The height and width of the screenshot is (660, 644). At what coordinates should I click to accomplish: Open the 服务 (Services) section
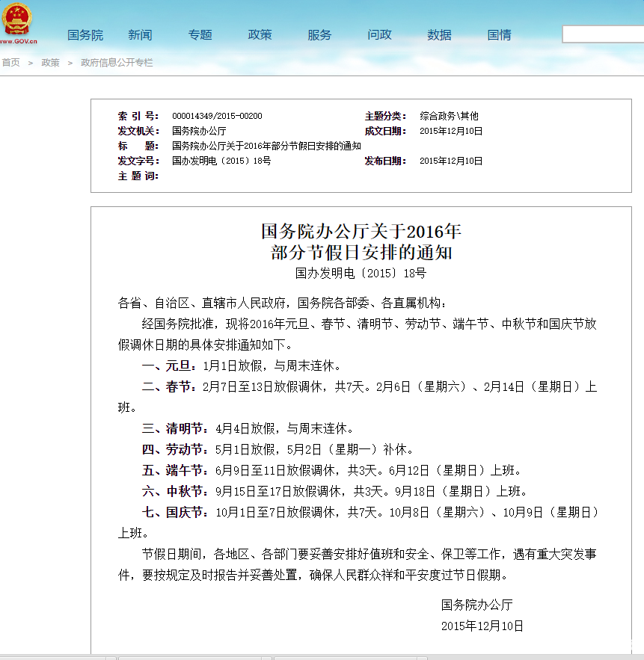[x=319, y=34]
